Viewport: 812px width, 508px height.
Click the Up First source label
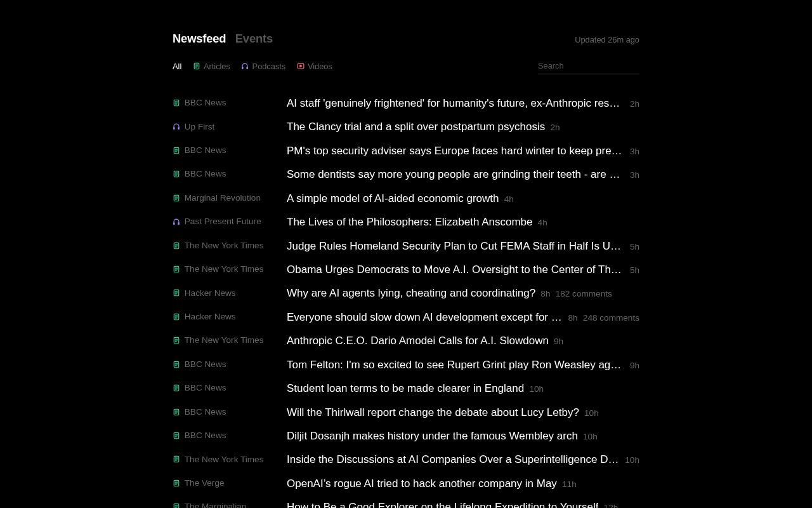200,127
